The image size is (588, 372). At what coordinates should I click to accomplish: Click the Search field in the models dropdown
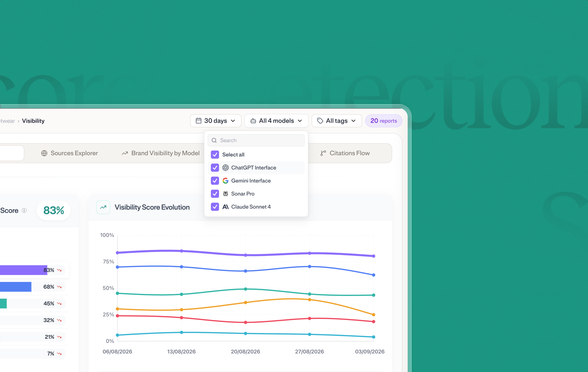click(x=256, y=140)
